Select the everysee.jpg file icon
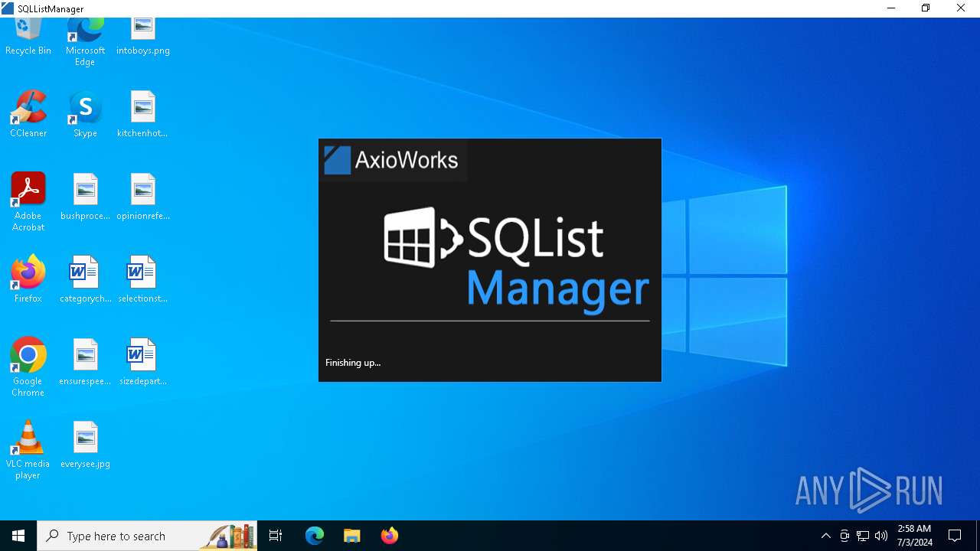The width and height of the screenshot is (980, 551). pyautogui.click(x=85, y=445)
